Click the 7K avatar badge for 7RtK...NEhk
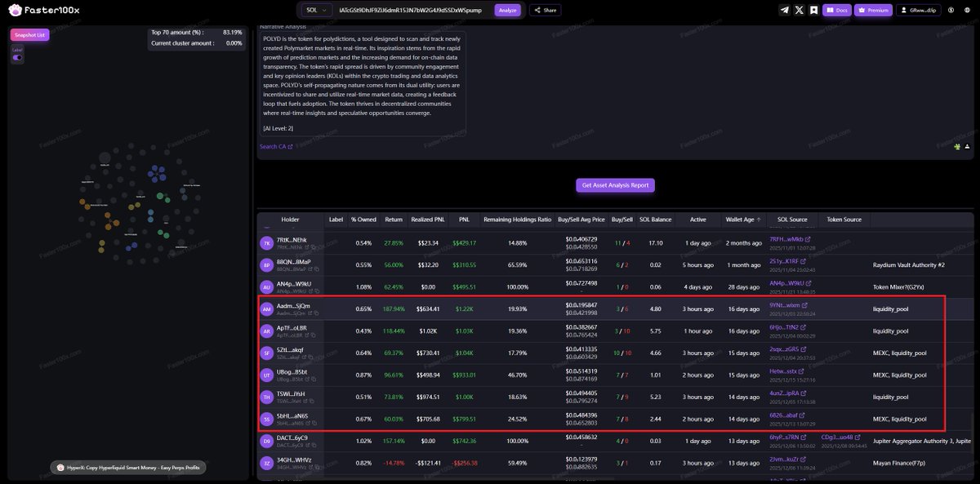The image size is (980, 484). [266, 243]
